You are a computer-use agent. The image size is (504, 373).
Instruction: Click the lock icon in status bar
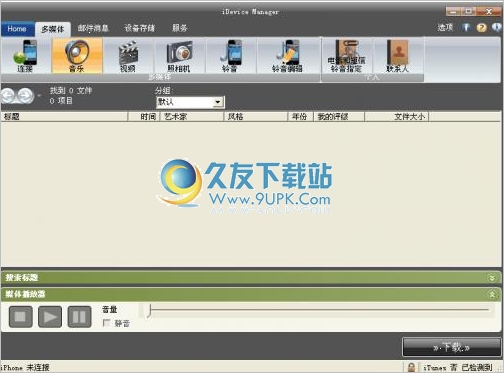point(411,367)
